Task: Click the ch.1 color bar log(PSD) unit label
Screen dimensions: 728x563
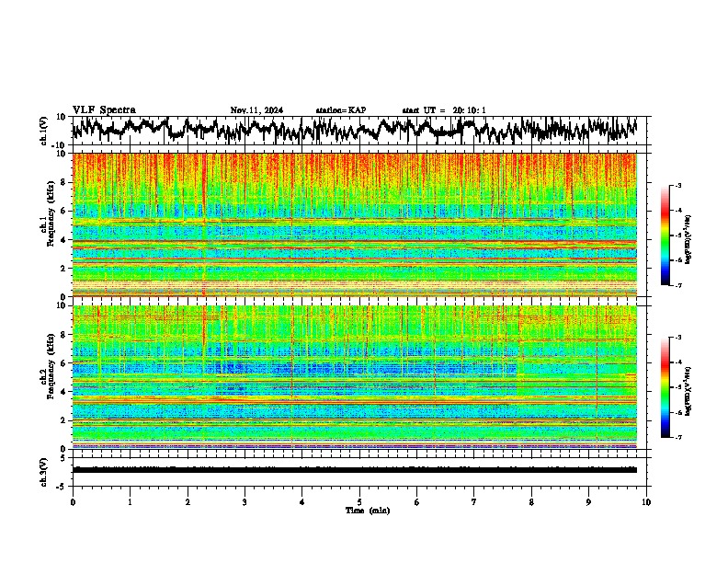Action: [x=688, y=239]
